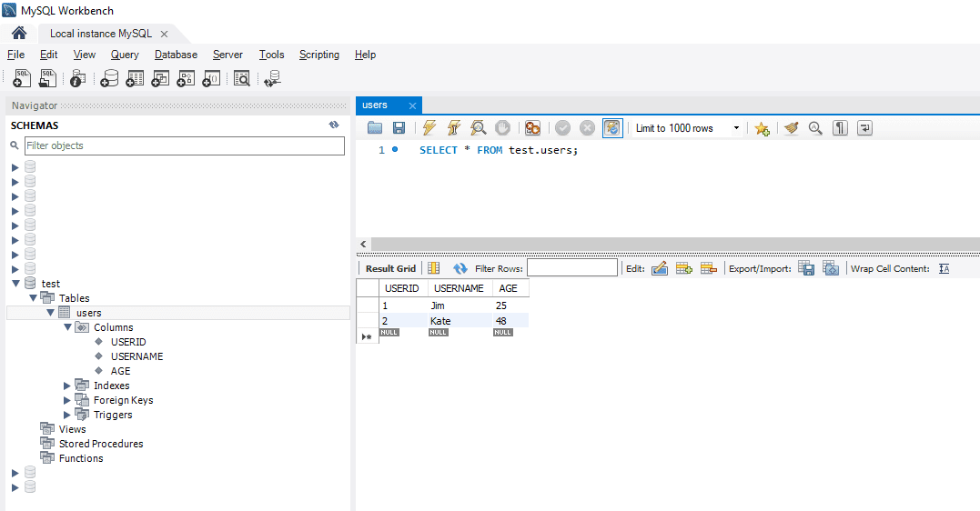980x511 pixels.
Task: Toggle the auto-commit mode button
Action: point(612,128)
